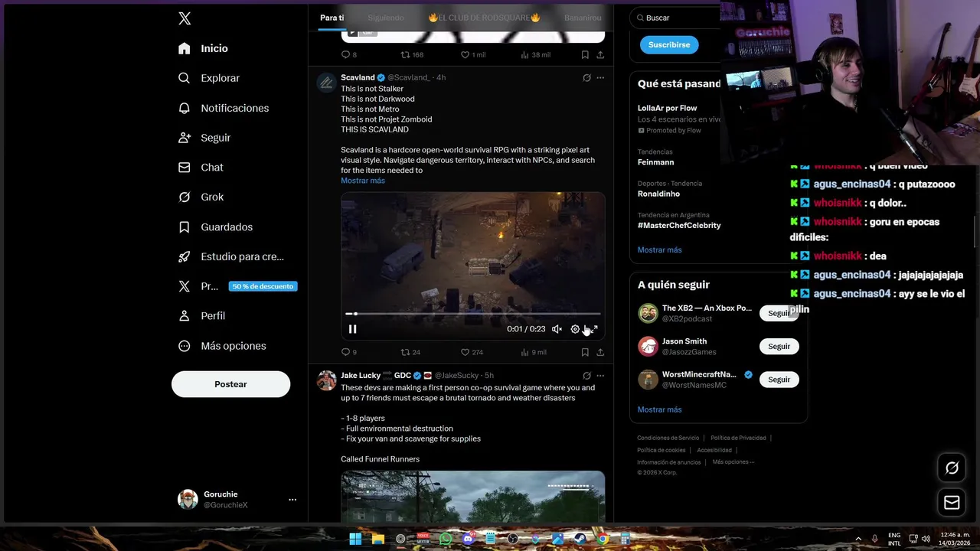Open Política de Privacidad footer link

click(x=738, y=438)
